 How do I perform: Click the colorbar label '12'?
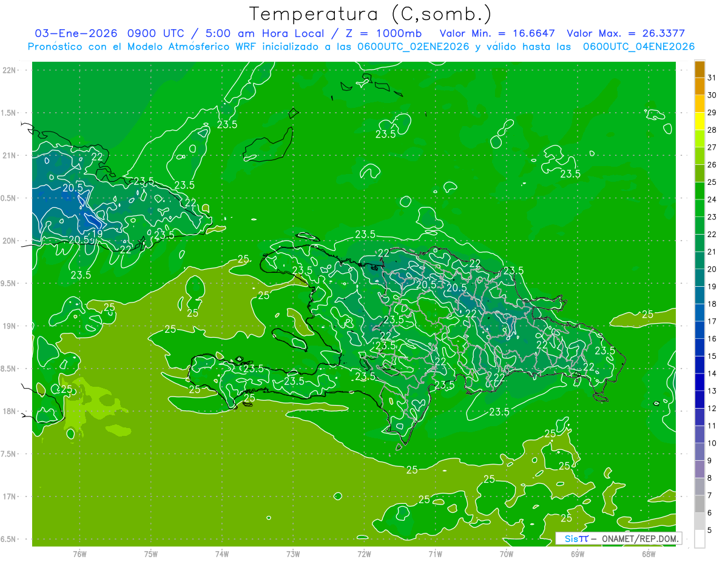[x=712, y=409]
